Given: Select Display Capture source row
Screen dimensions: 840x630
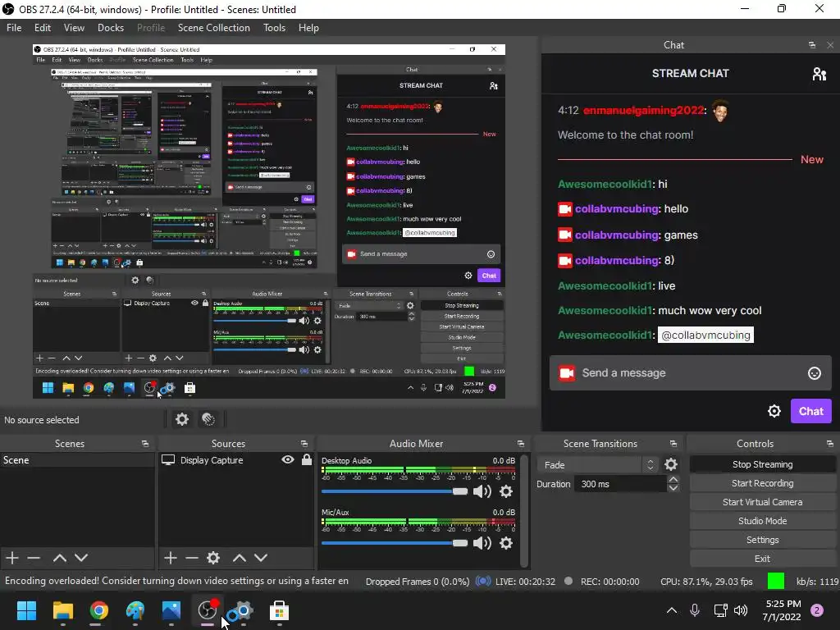Looking at the screenshot, I should (235, 459).
